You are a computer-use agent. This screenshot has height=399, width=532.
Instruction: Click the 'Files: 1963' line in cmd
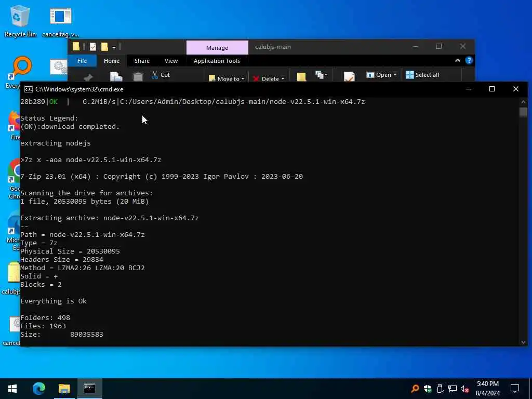tap(43, 326)
